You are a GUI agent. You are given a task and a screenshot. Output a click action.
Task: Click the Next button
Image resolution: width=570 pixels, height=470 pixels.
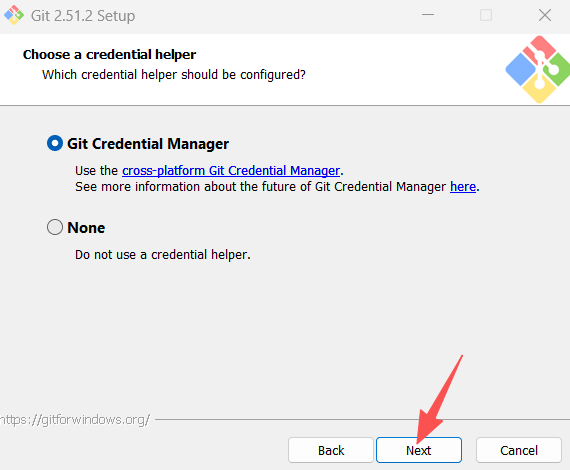pyautogui.click(x=419, y=450)
